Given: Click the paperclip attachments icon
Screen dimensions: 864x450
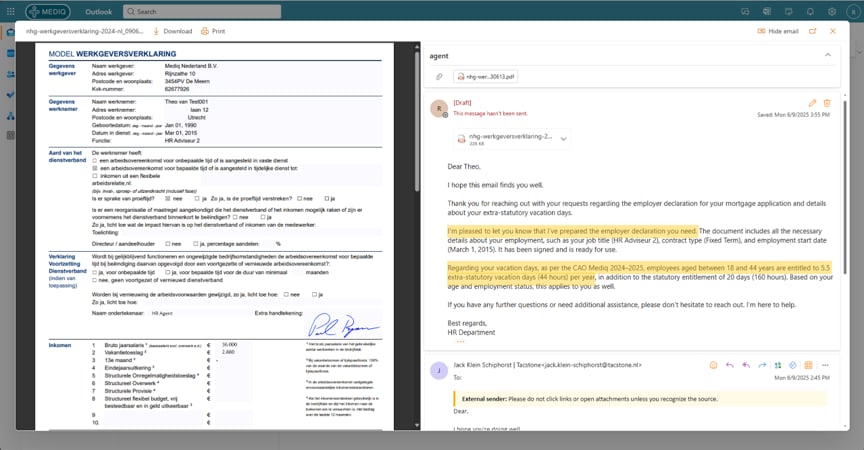Looking at the screenshot, I should point(439,77).
